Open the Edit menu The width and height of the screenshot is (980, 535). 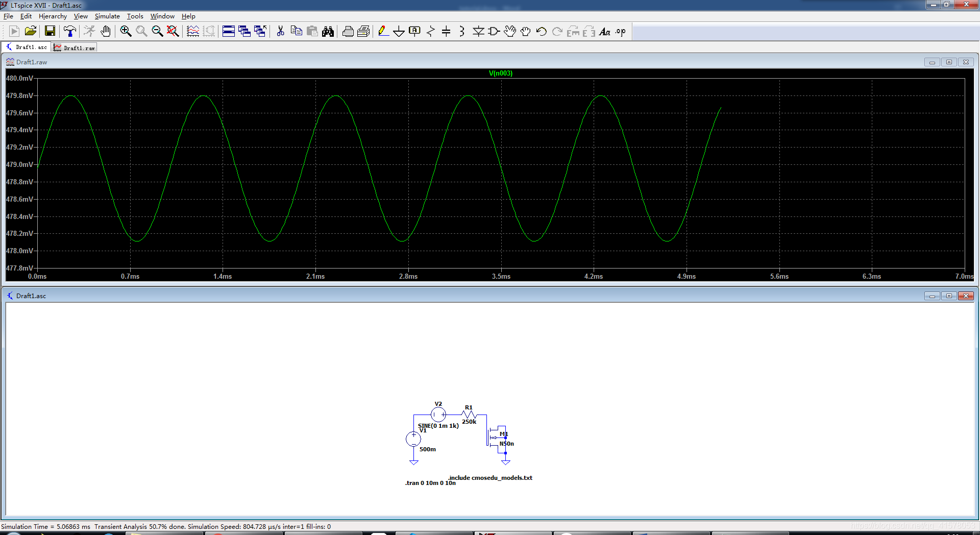pyautogui.click(x=26, y=16)
